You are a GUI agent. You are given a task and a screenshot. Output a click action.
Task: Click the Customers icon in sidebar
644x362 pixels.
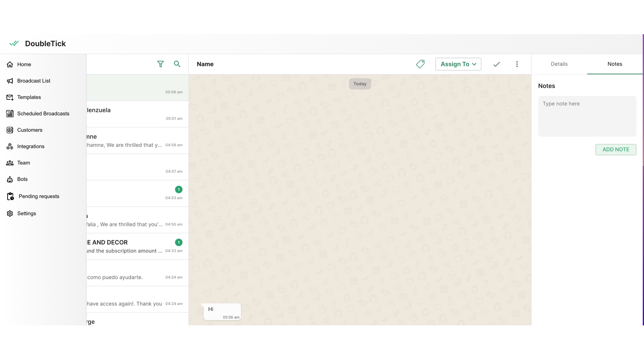coord(10,130)
